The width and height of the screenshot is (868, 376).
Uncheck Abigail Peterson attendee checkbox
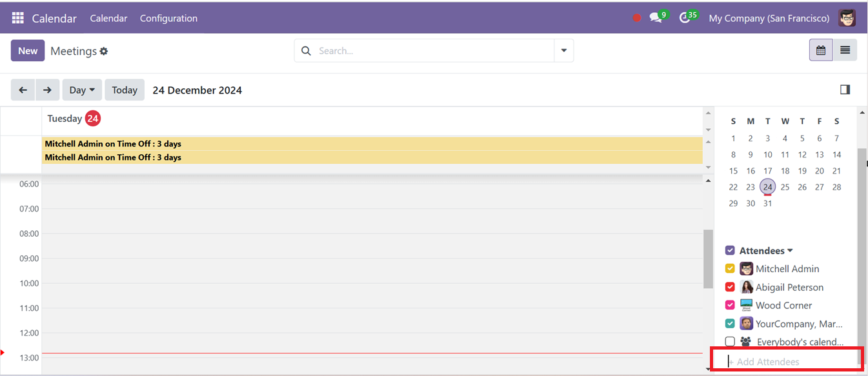click(x=730, y=287)
